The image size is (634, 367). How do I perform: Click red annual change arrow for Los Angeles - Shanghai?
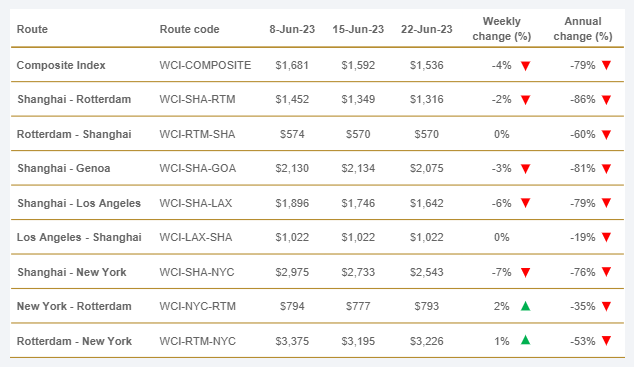[x=606, y=237]
